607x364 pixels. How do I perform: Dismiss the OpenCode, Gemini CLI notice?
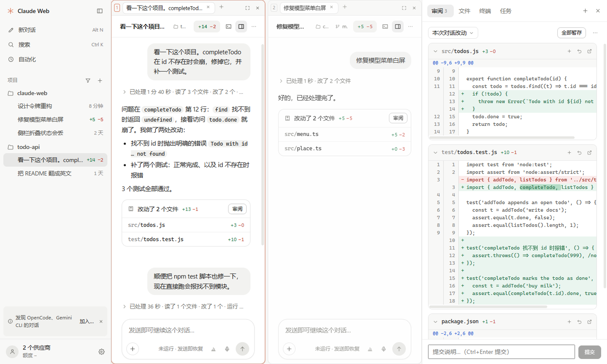pos(101,321)
